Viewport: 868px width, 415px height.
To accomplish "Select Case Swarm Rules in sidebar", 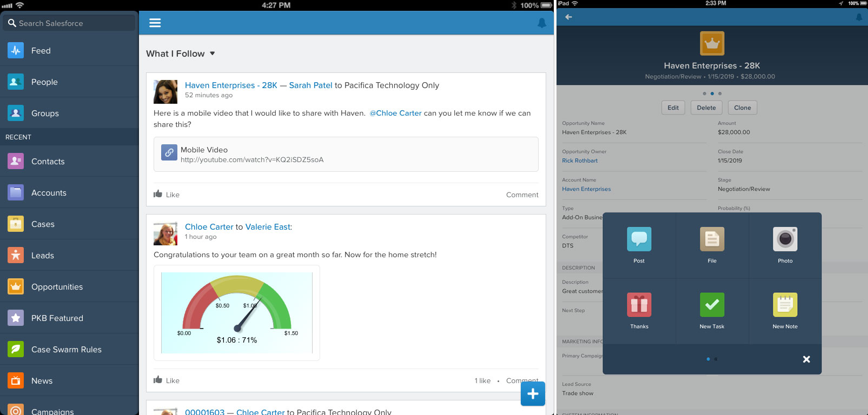I will (x=69, y=350).
